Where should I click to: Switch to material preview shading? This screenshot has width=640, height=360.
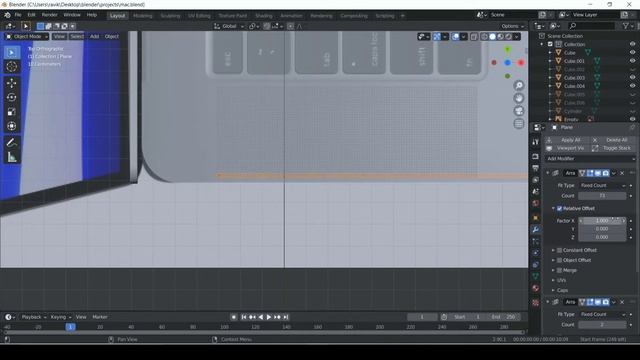[x=501, y=37]
